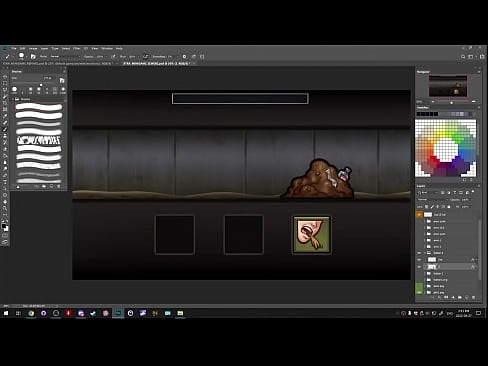Open the Filter menu
The width and height of the screenshot is (488, 366).
tap(77, 49)
